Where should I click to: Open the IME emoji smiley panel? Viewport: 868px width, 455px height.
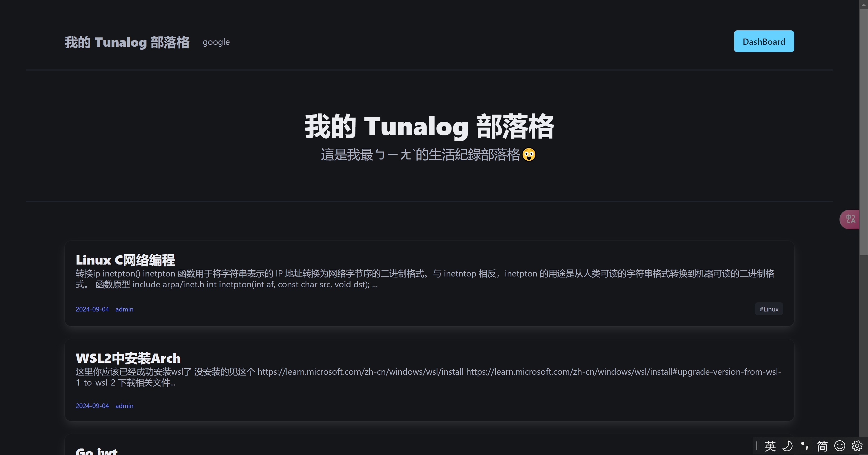tap(839, 446)
